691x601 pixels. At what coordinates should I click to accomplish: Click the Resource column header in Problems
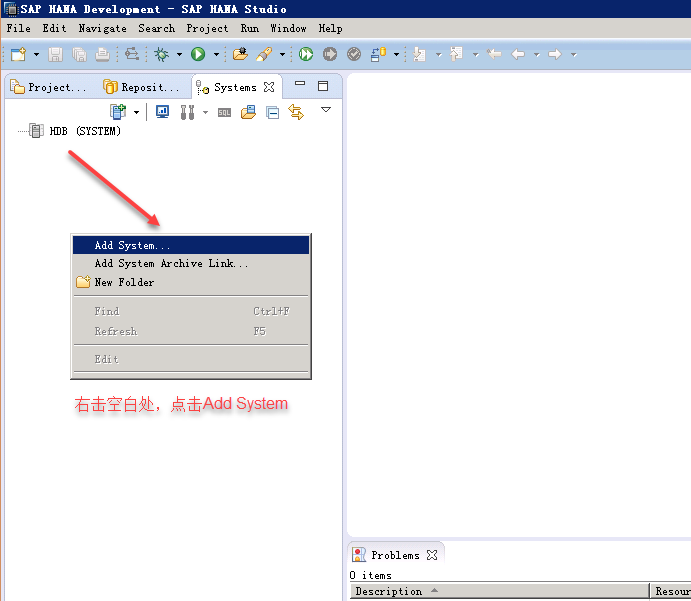tap(672, 591)
